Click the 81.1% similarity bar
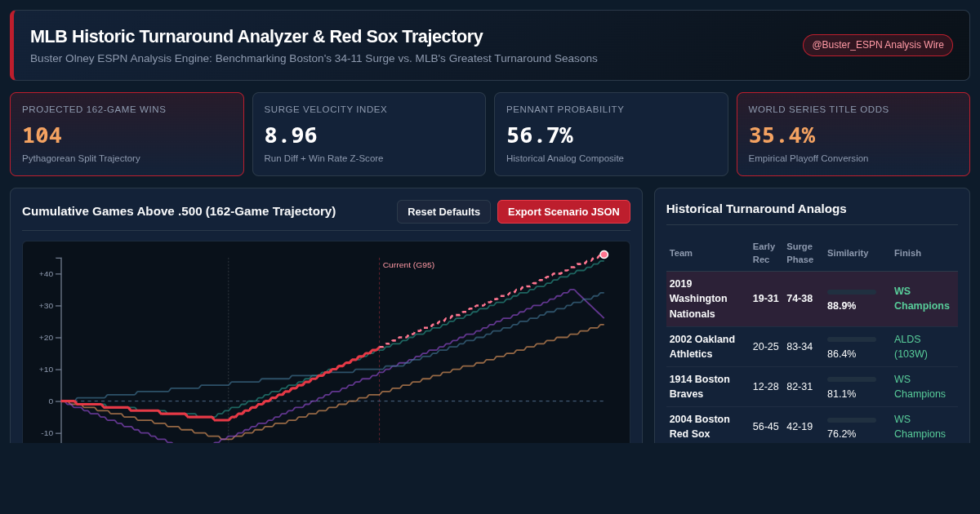This screenshot has width=980, height=514. pyautogui.click(x=852, y=379)
